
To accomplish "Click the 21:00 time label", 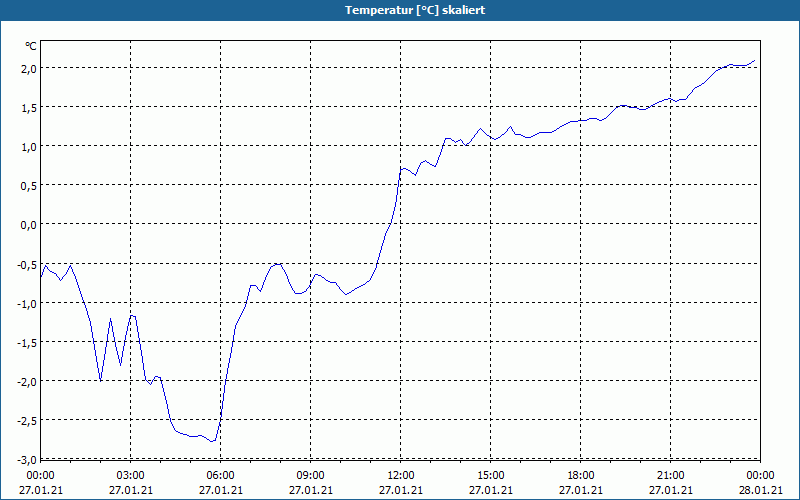I will pyautogui.click(x=670, y=476).
